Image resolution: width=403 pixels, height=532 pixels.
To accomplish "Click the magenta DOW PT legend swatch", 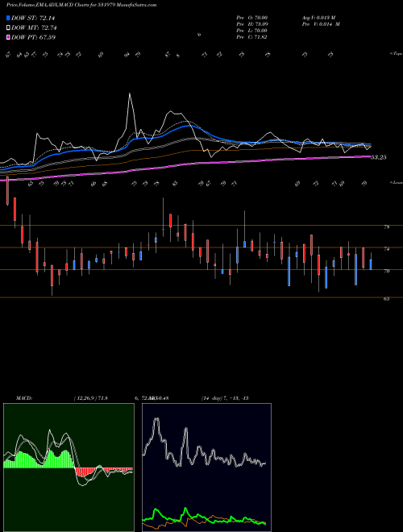I will [x=8, y=37].
